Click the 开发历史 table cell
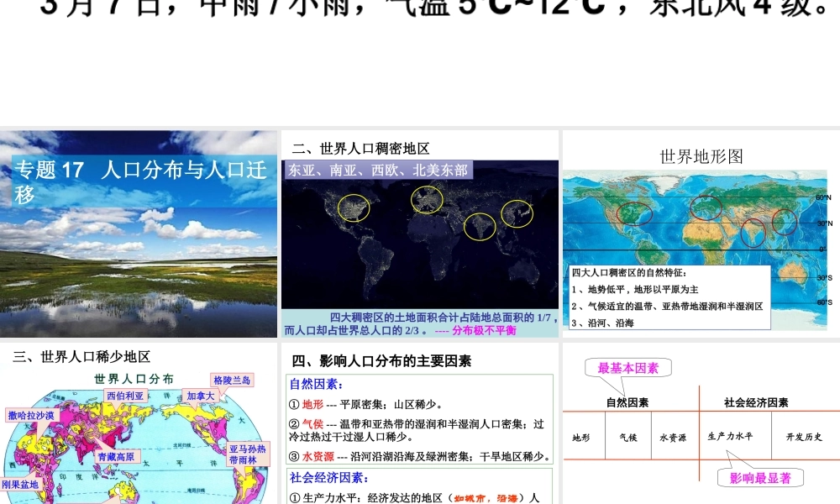The height and width of the screenshot is (504, 840). 804,437
